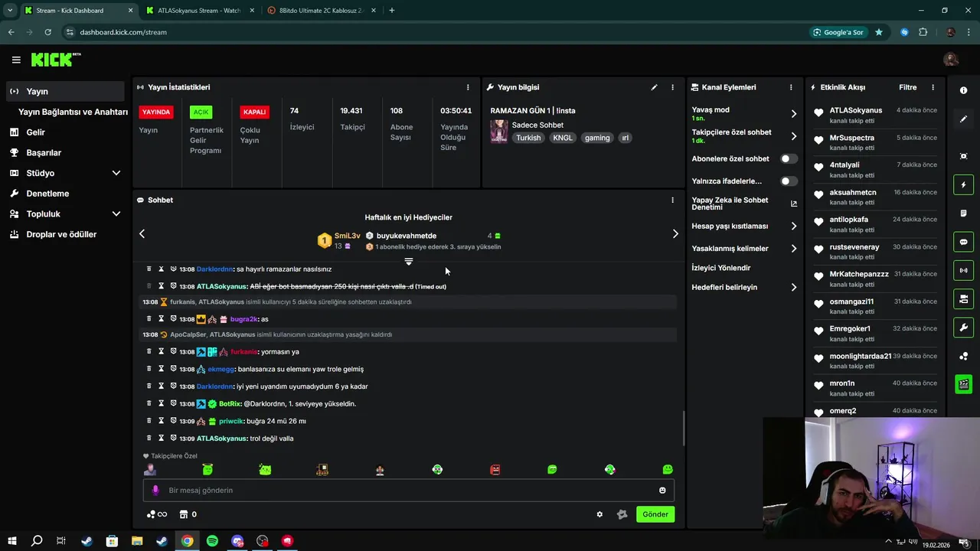Open Hesap yaşı kısıtlaması arrow
Image resolution: width=980 pixels, height=551 pixels.
793,227
